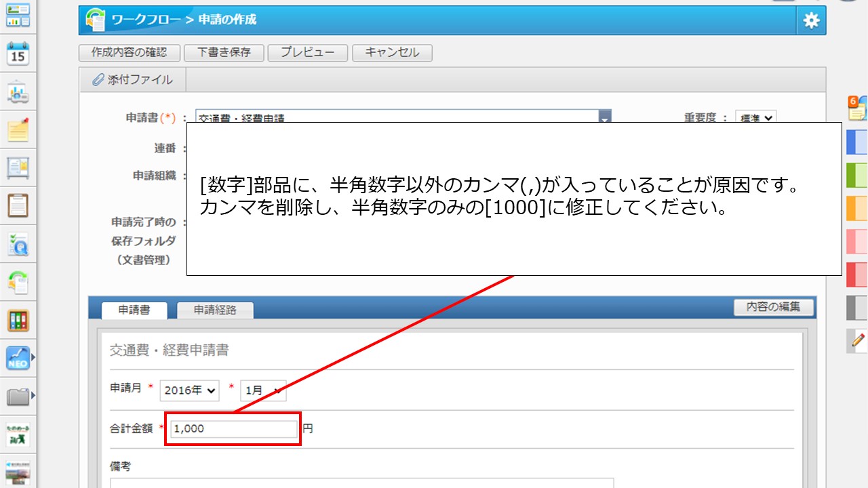
Task: Open the 1月 month dropdown
Action: coord(263,390)
